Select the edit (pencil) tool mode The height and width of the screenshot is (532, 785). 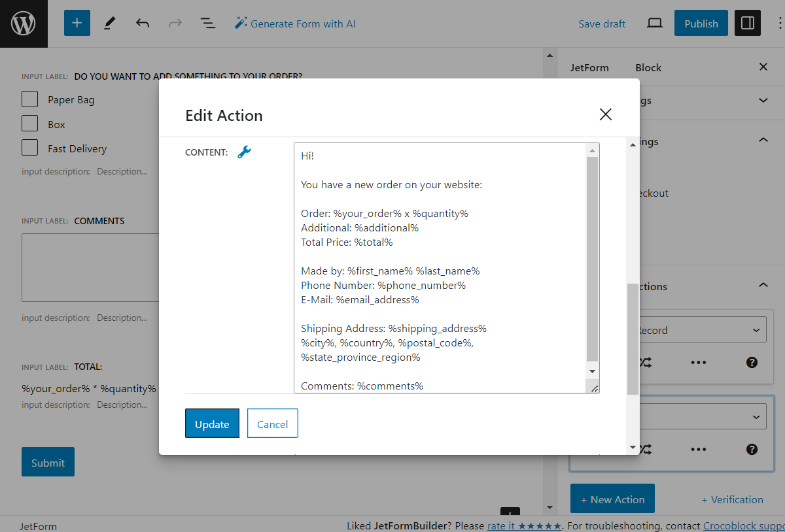109,23
